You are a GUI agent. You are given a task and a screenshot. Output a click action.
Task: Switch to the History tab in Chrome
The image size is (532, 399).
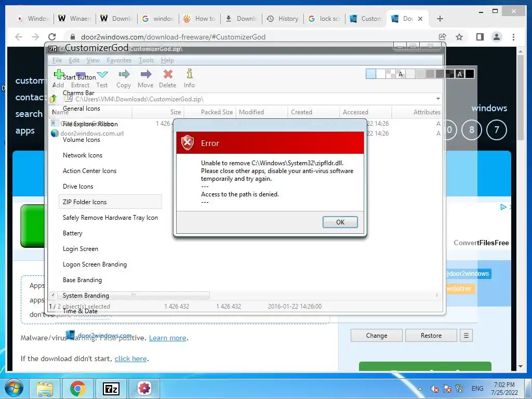[283, 19]
